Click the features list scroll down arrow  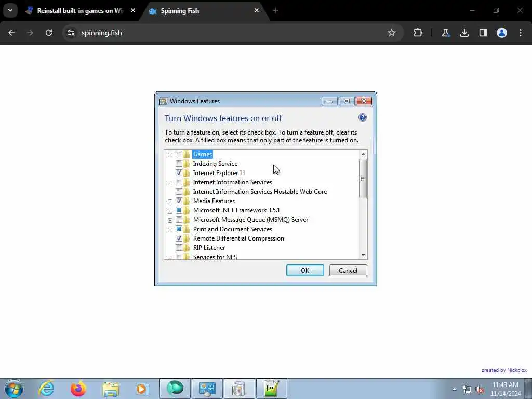pyautogui.click(x=363, y=255)
